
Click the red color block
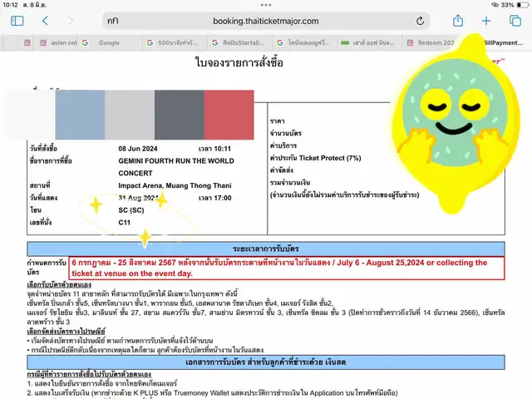(228, 116)
